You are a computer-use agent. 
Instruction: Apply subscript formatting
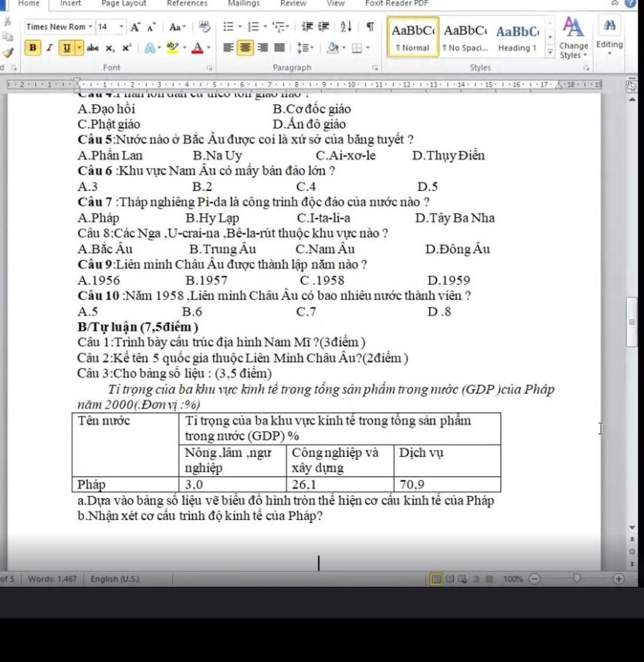pyautogui.click(x=110, y=48)
